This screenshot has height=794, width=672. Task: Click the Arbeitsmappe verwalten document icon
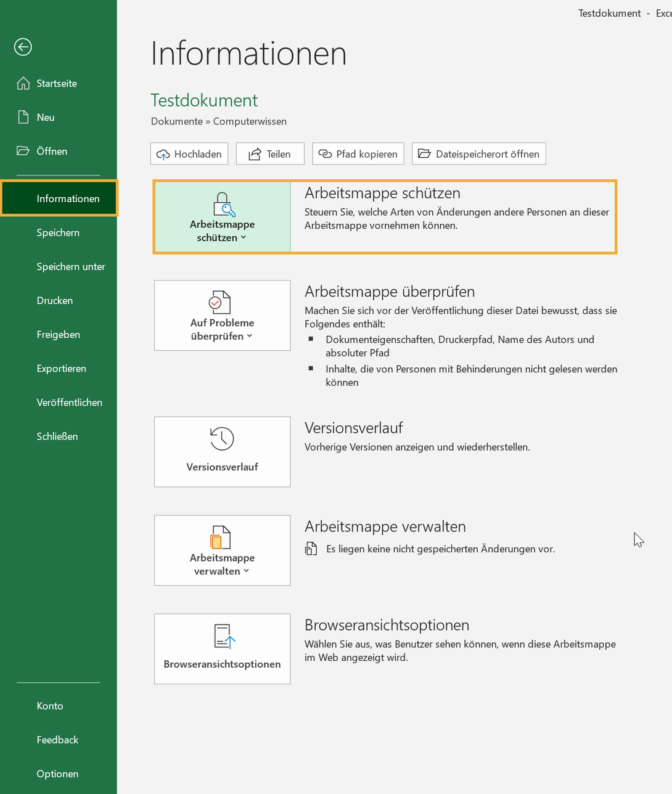tap(222, 538)
